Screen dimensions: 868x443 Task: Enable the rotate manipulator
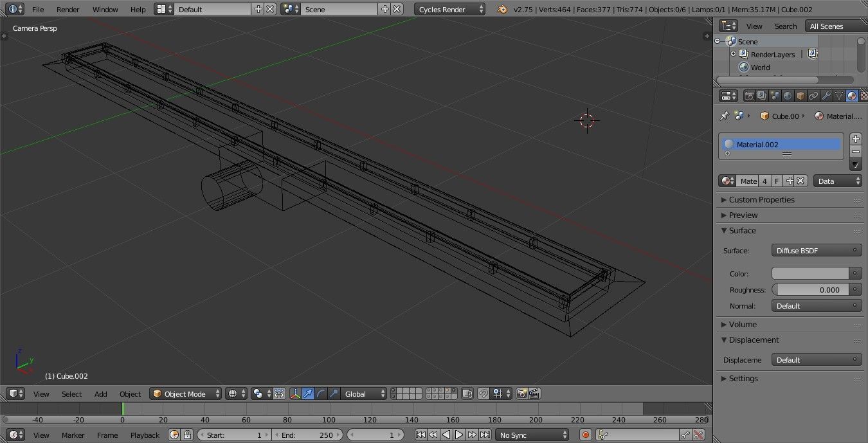pyautogui.click(x=321, y=394)
